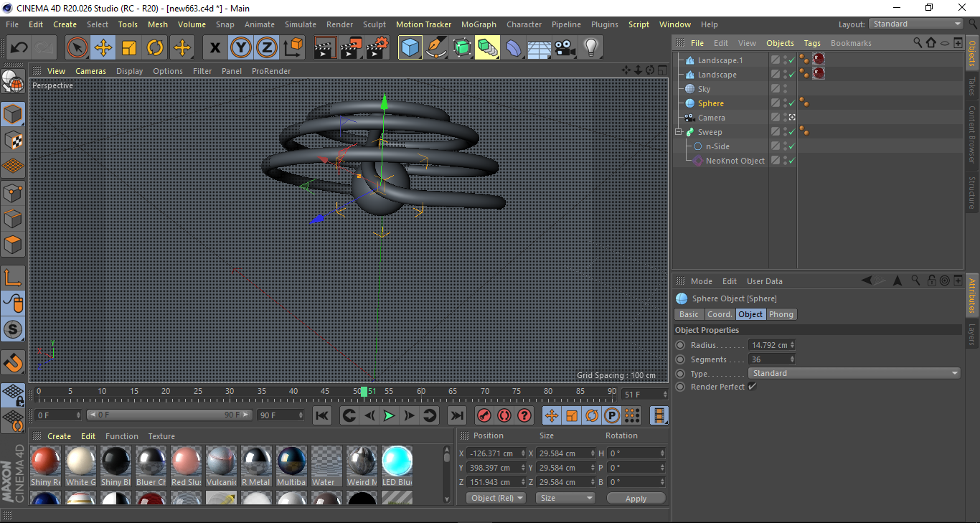Open the sphere Type dropdown
Viewport: 980px width, 523px height.
pos(854,373)
